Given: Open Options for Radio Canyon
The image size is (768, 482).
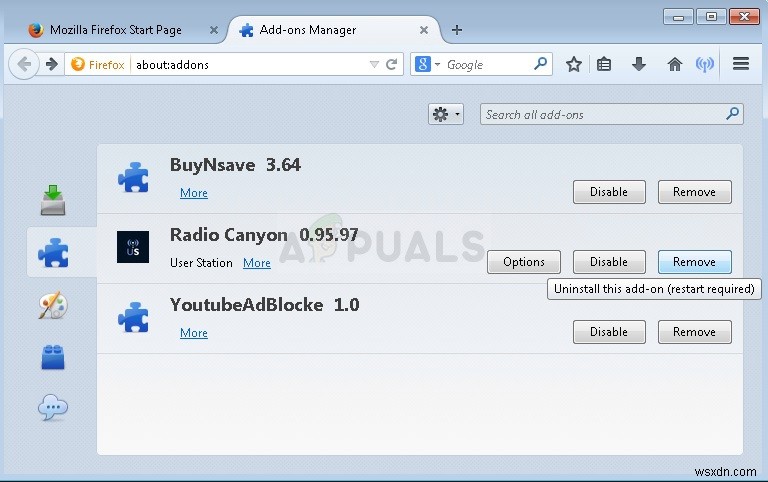Looking at the screenshot, I should (524, 262).
